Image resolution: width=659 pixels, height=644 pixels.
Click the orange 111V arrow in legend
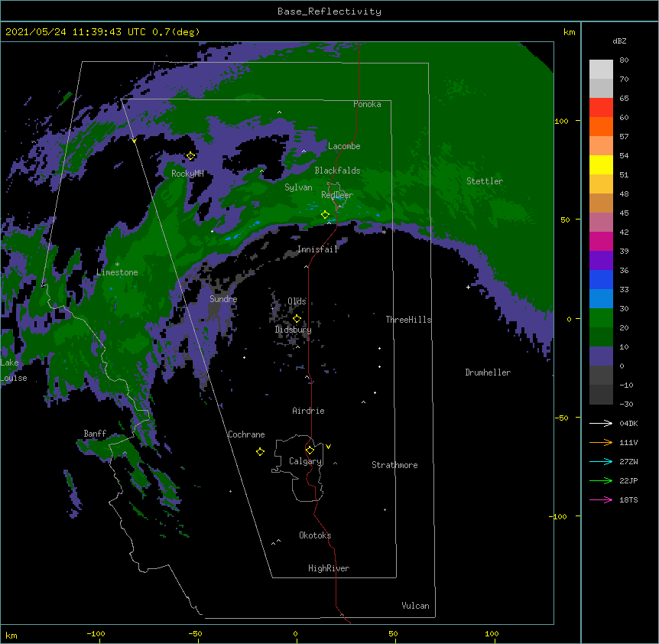(x=601, y=442)
